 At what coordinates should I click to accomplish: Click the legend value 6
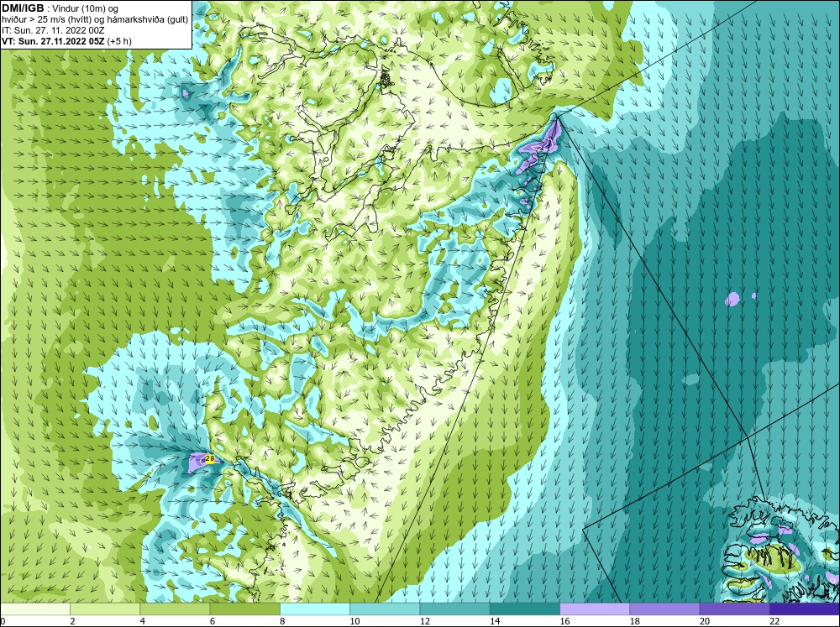click(213, 621)
